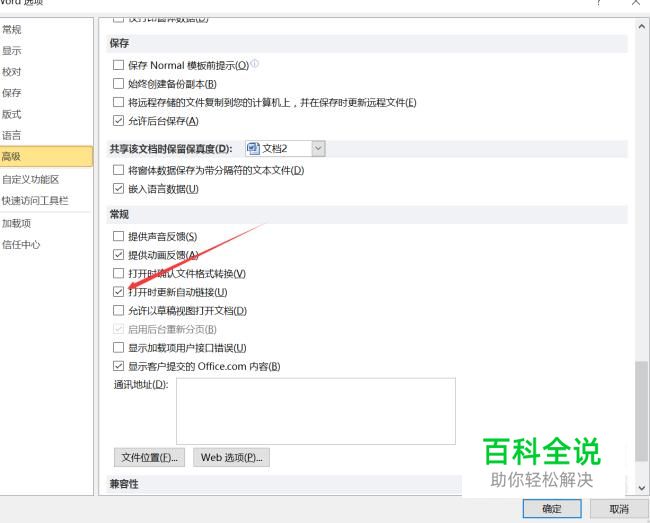650x523 pixels.
Task: Close the Word 选项 dialog
Action: coord(636,3)
